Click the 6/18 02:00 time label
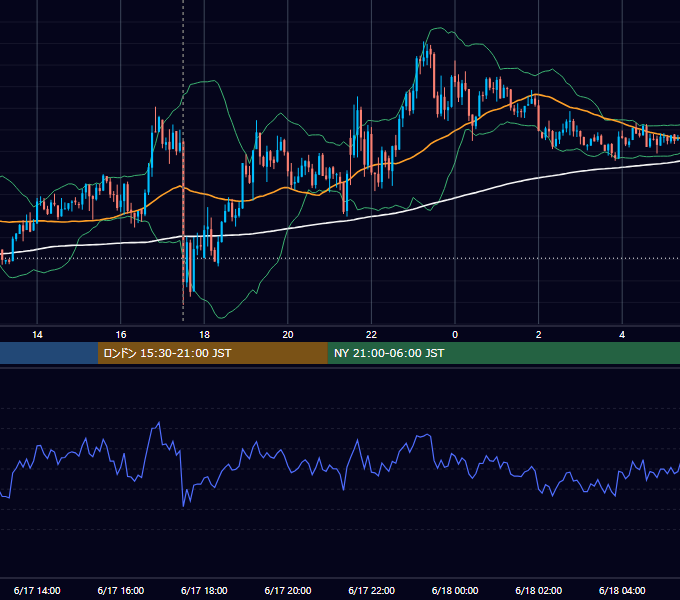Screen dimensions: 680x600 (x=538, y=590)
